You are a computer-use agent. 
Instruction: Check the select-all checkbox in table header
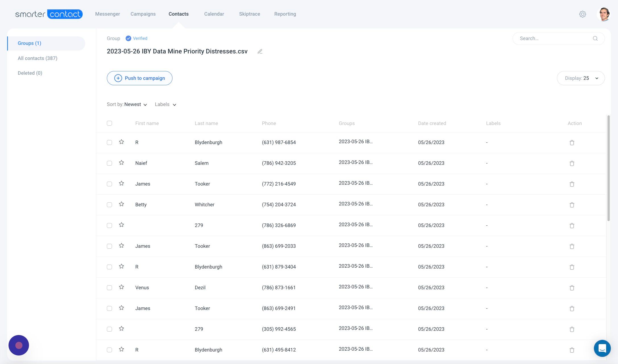(109, 123)
